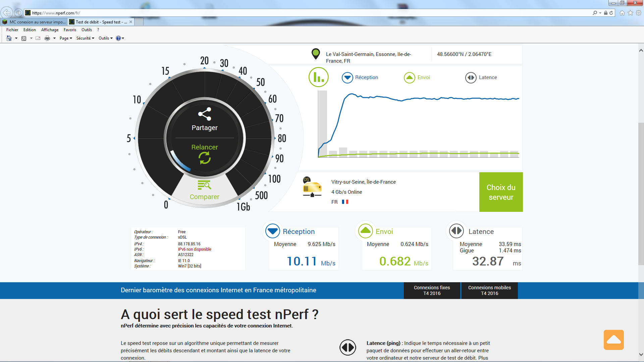Open Connexions mobiles T4 2016 barometer
Image resolution: width=644 pixels, height=362 pixels.
(x=490, y=290)
